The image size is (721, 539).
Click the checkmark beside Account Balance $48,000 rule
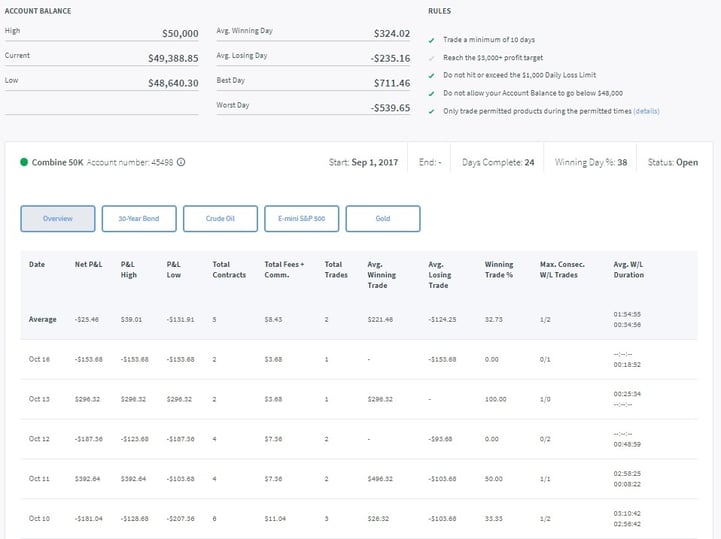[431, 93]
